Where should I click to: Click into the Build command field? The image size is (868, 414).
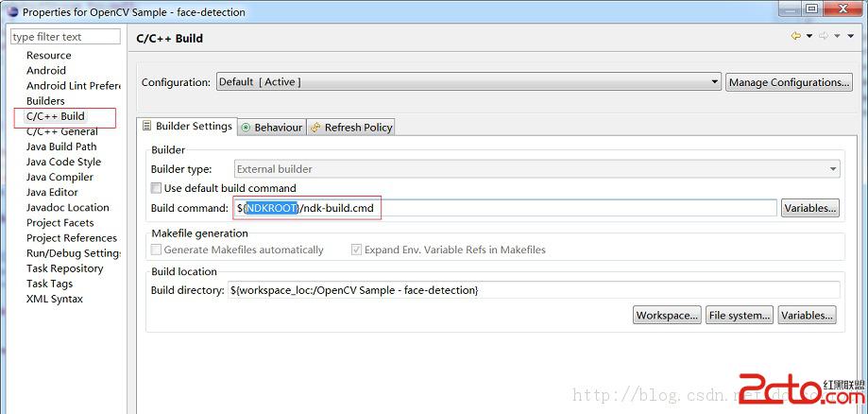pyautogui.click(x=505, y=208)
